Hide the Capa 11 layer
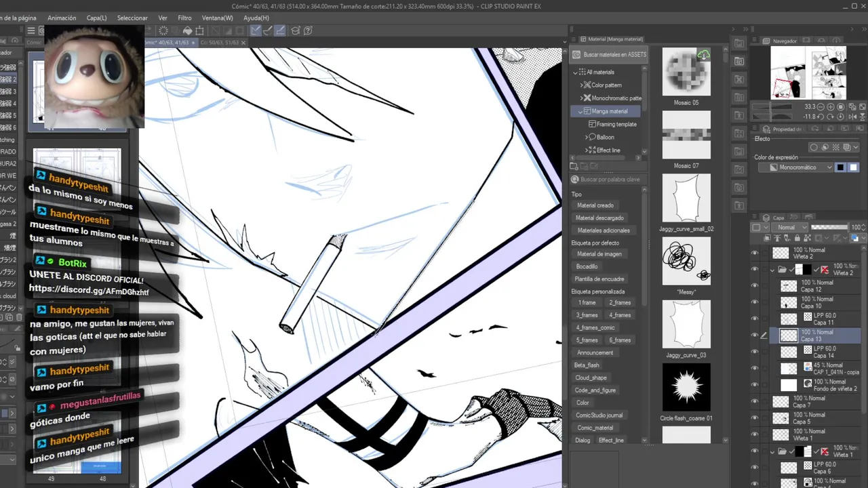The width and height of the screenshot is (868, 488). click(x=755, y=319)
